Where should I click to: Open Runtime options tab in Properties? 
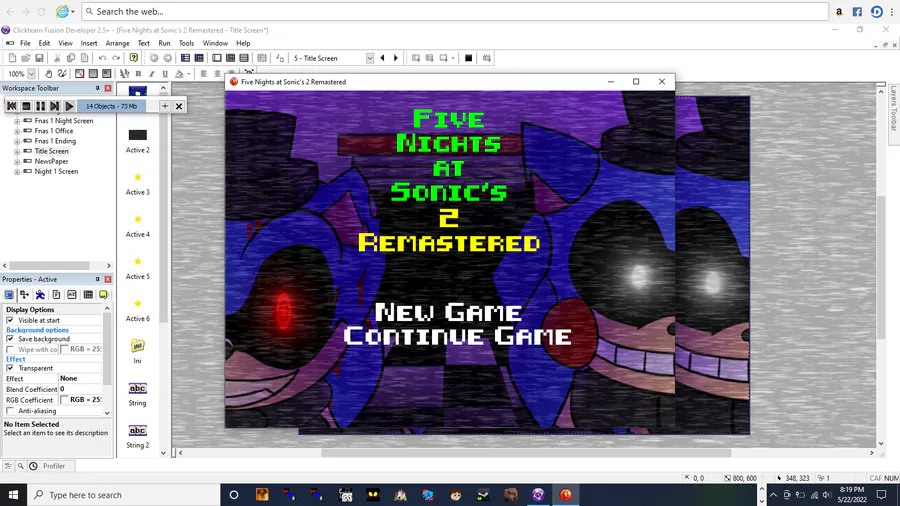tap(56, 295)
